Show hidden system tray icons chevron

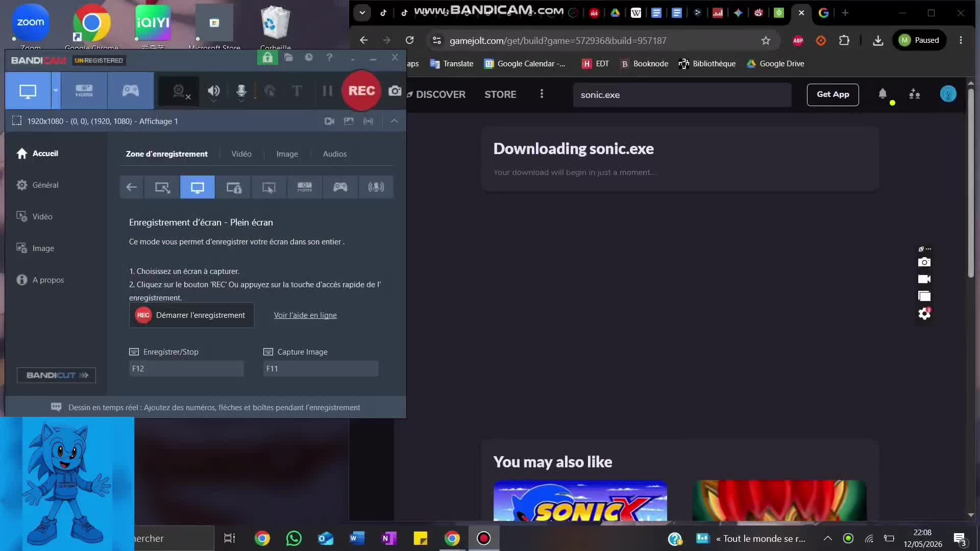tap(828, 538)
